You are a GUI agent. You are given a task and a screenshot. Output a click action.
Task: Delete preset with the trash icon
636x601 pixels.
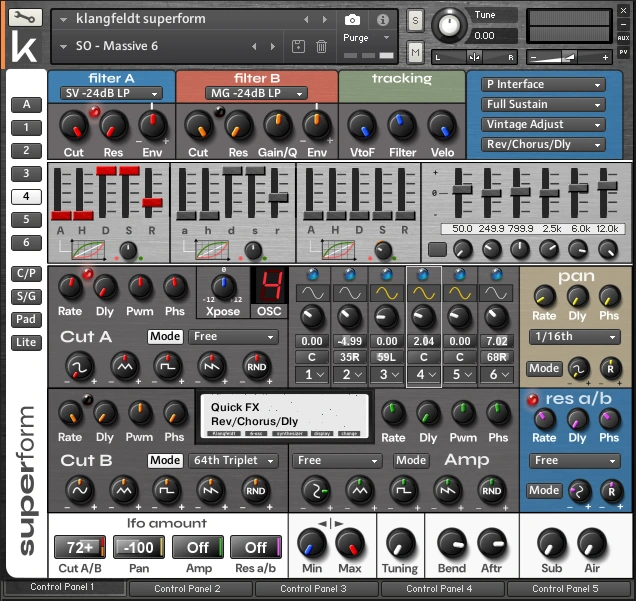coord(321,46)
